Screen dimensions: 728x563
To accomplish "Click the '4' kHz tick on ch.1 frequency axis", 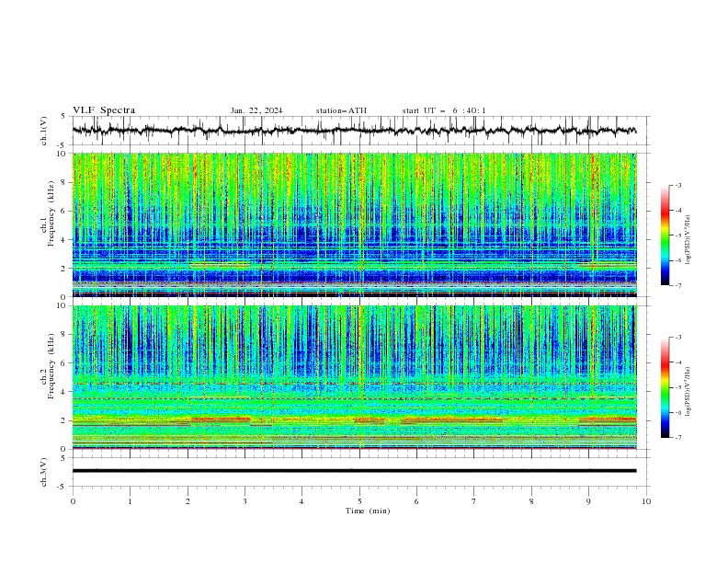I will (64, 240).
